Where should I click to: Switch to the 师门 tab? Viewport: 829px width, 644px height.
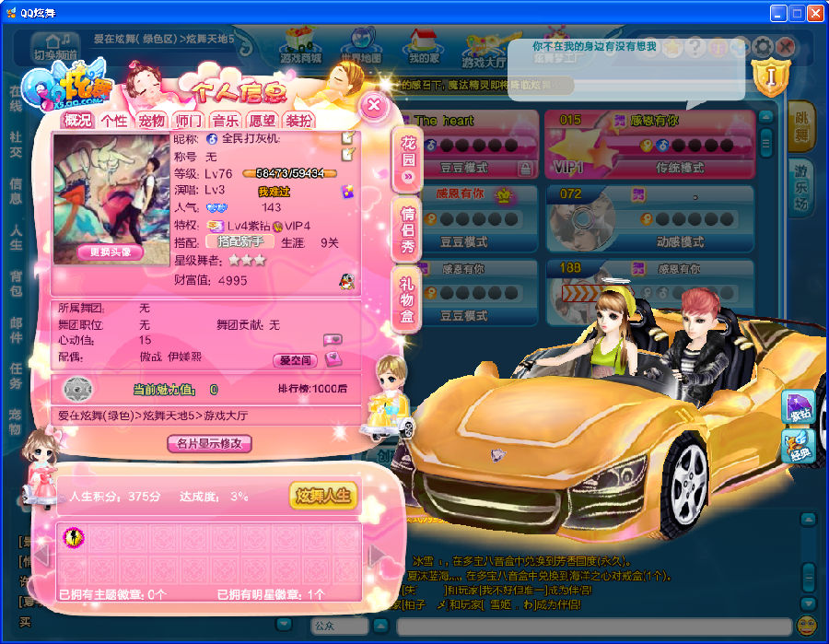188,121
